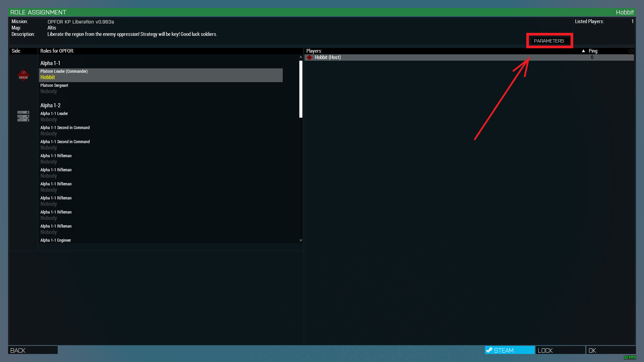The image size is (644, 362).
Task: Open the PARAMETERS button
Action: 549,41
